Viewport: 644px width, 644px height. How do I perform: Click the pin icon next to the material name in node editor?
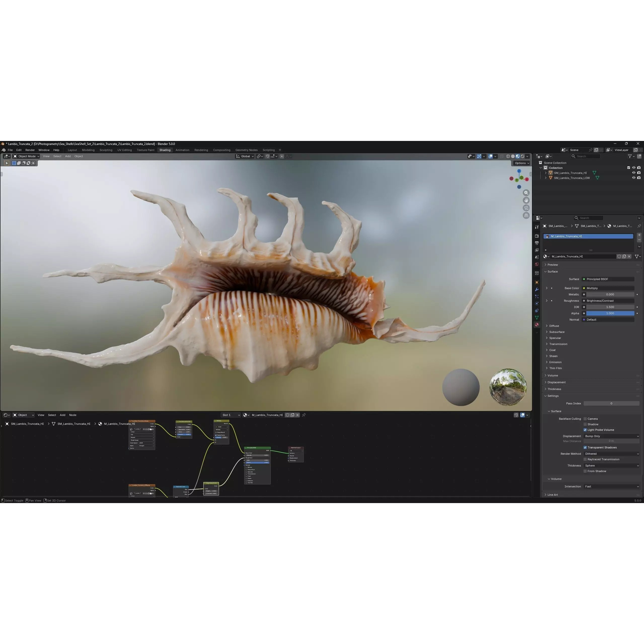[304, 415]
